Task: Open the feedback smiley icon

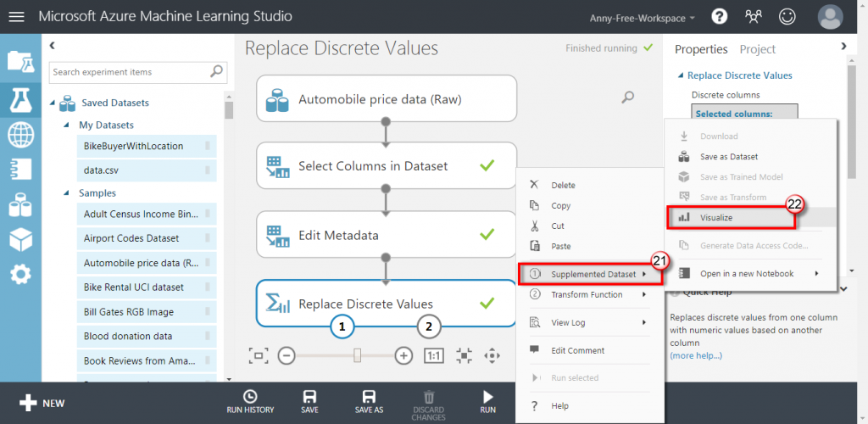Action: pyautogui.click(x=787, y=16)
